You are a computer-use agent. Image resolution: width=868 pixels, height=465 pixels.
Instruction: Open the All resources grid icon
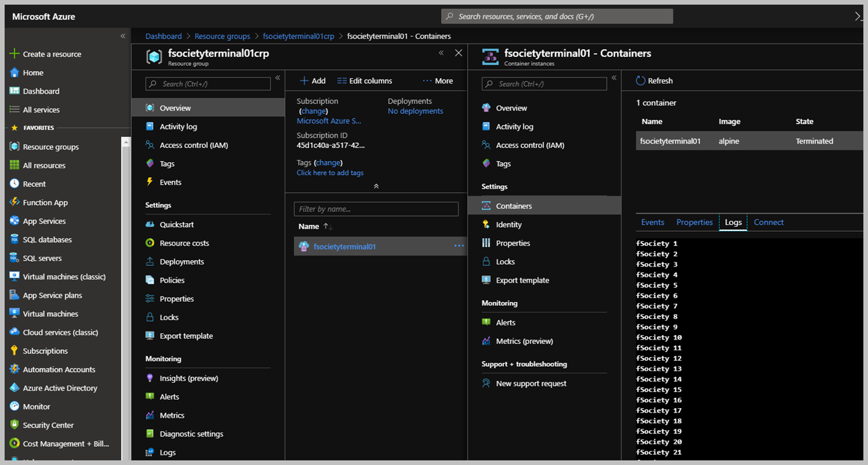[14, 166]
